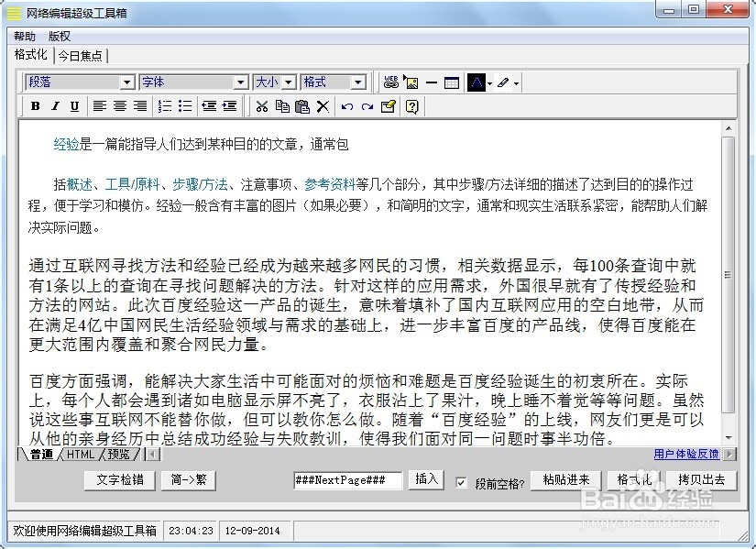This screenshot has width=756, height=549.
Task: Open the help question mark icon
Action: 411,106
